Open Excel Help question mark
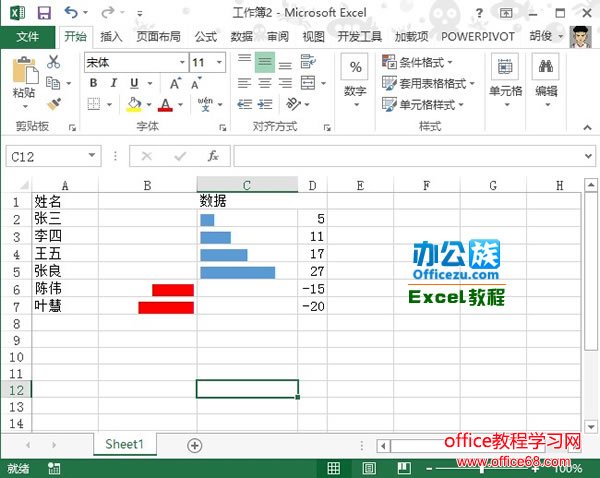The image size is (600, 478). pyautogui.click(x=479, y=13)
